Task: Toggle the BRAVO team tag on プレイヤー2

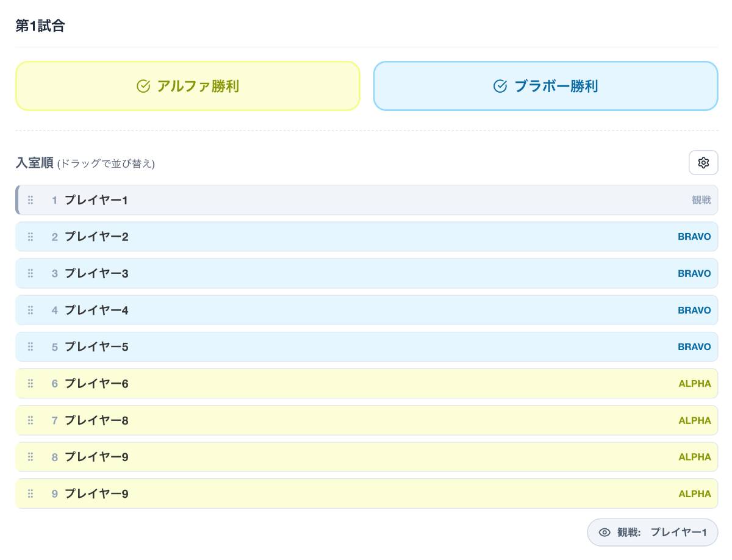Action: [x=694, y=237]
